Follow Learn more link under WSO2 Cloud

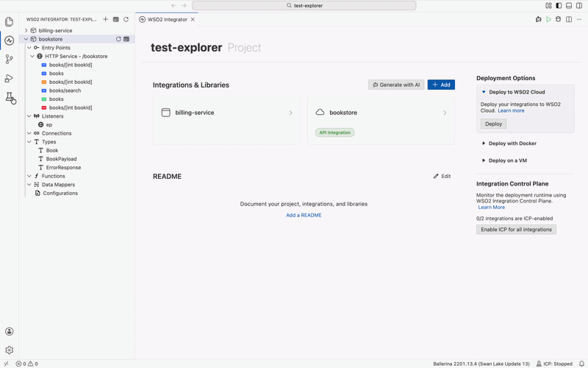pyautogui.click(x=511, y=111)
